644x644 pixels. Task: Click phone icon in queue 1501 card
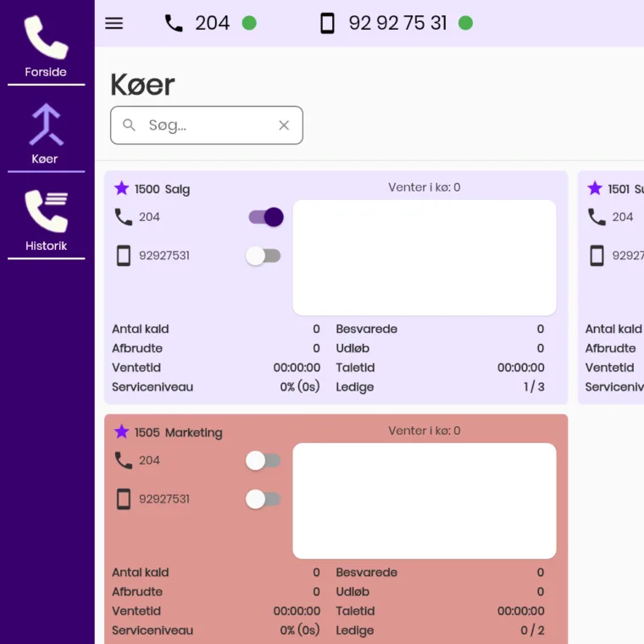[x=597, y=217]
